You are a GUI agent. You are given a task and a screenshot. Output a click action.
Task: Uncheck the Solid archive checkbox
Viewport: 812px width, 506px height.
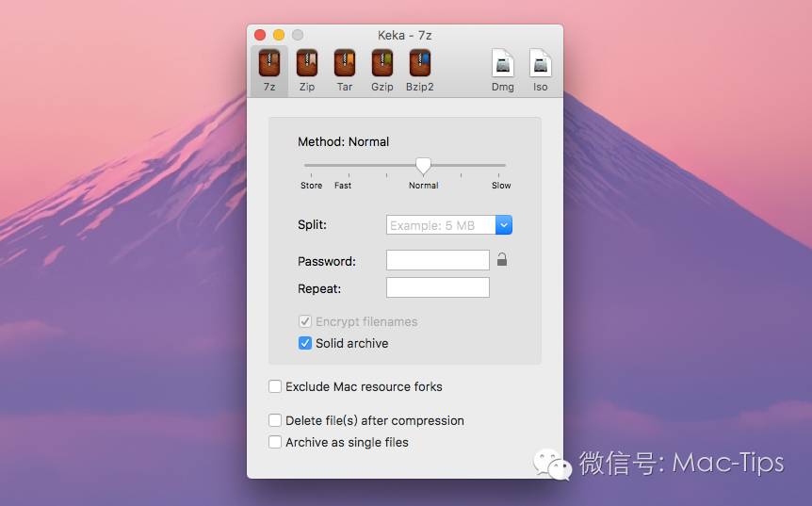click(x=305, y=343)
